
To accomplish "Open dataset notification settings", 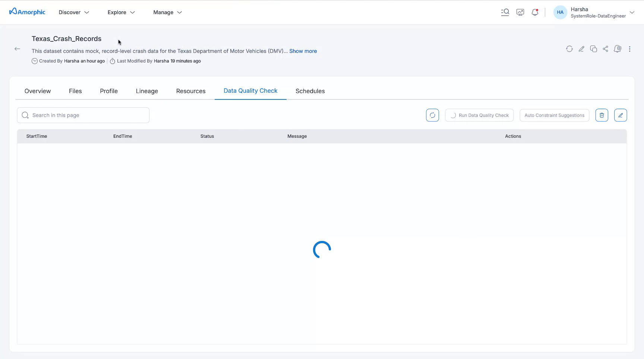I will (618, 49).
